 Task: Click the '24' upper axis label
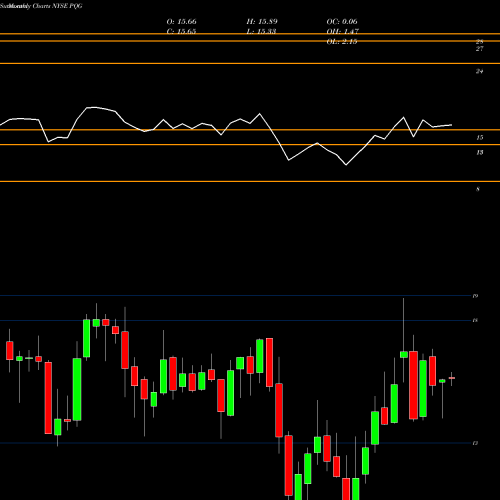click(479, 71)
